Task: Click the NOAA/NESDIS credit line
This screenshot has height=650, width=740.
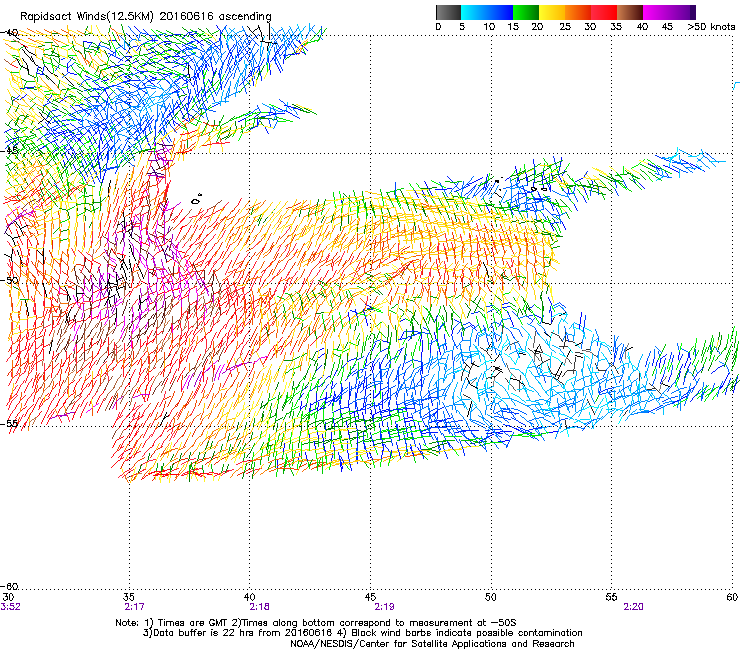Action: point(432,644)
